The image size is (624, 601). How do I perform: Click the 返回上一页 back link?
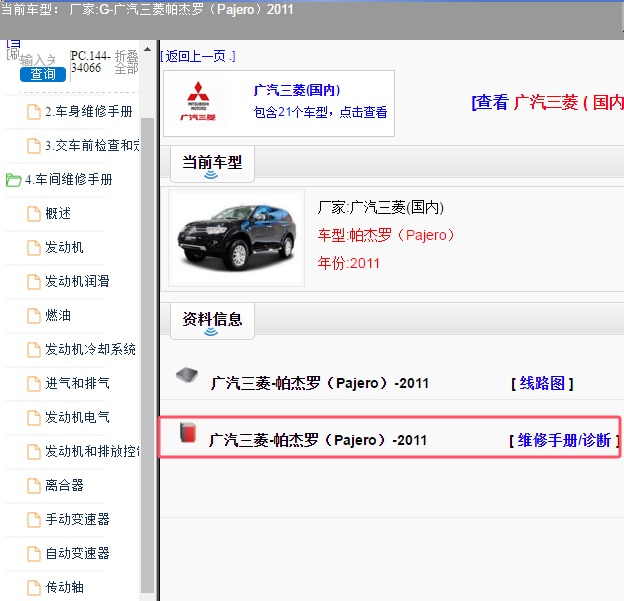click(198, 56)
